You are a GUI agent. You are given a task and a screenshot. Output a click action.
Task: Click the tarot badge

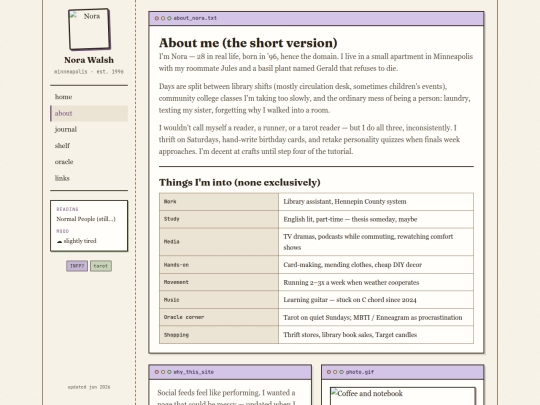coord(101,266)
